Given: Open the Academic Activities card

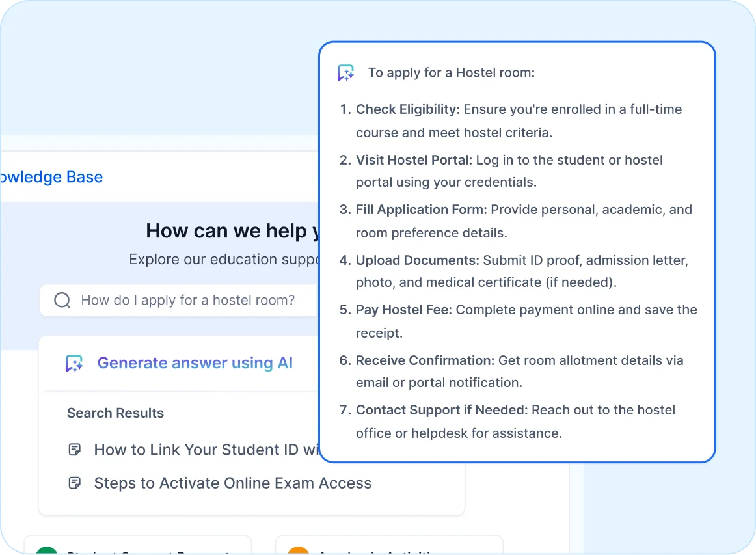Looking at the screenshot, I should pos(388,547).
